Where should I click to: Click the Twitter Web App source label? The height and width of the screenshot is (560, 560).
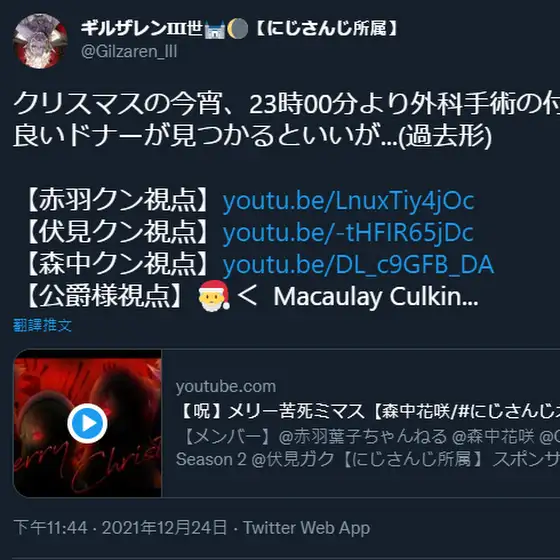point(306,528)
